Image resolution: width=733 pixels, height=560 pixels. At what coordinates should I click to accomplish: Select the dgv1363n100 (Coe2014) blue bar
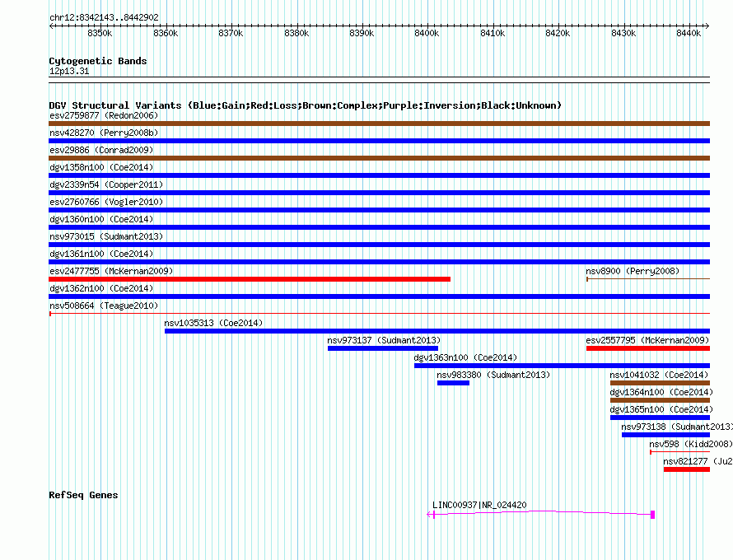coord(562,366)
